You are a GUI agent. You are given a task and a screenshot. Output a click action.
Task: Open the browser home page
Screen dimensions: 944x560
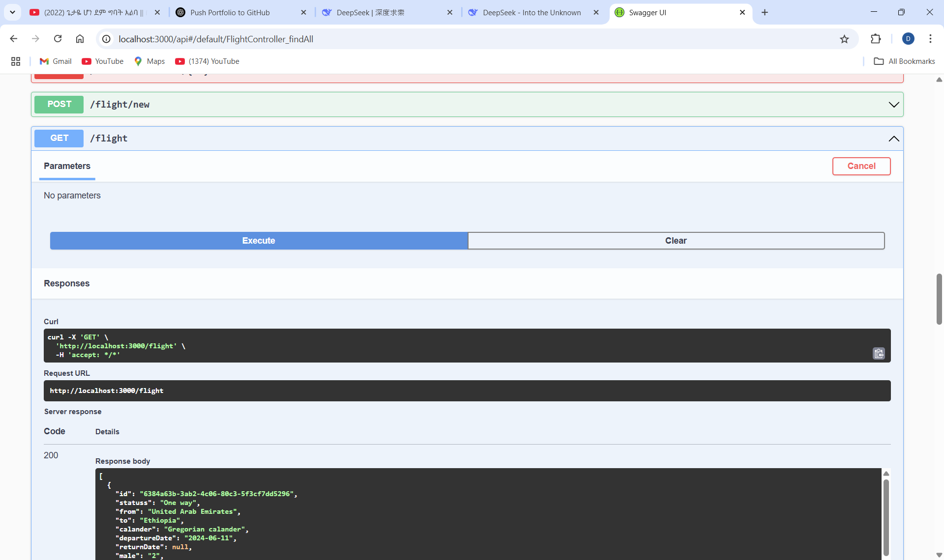[80, 39]
